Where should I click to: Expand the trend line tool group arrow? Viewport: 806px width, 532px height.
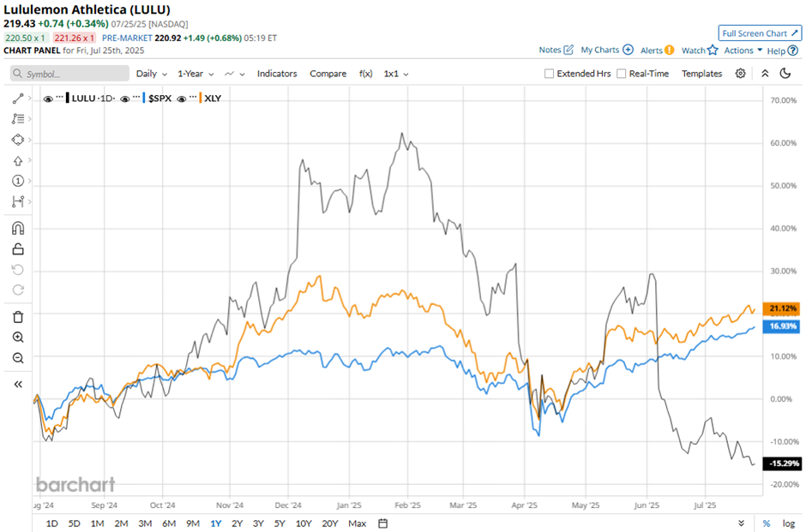pos(30,98)
